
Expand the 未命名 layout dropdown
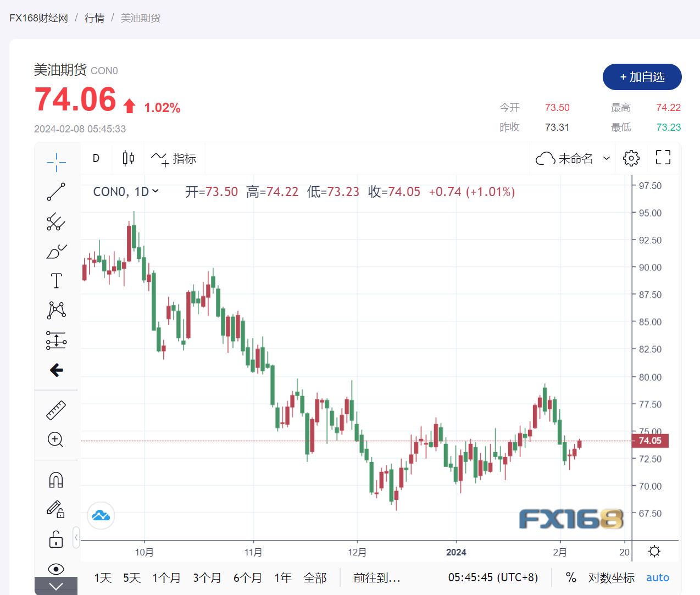pyautogui.click(x=607, y=158)
